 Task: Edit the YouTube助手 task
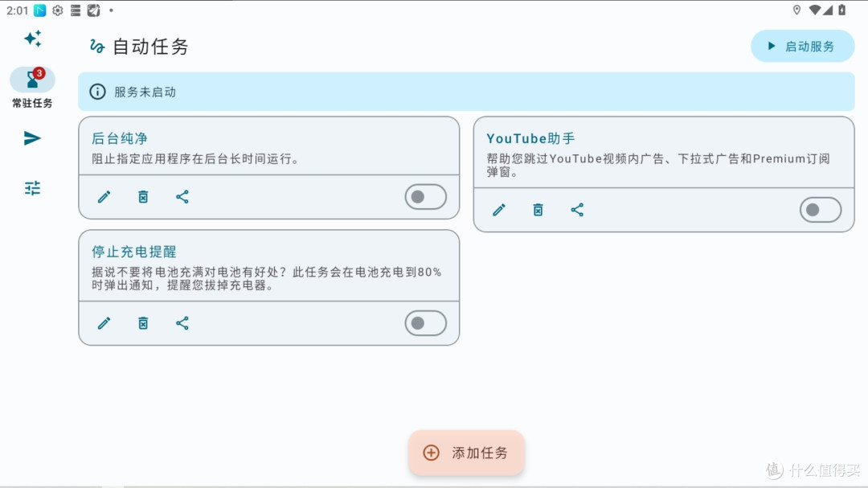pyautogui.click(x=498, y=209)
